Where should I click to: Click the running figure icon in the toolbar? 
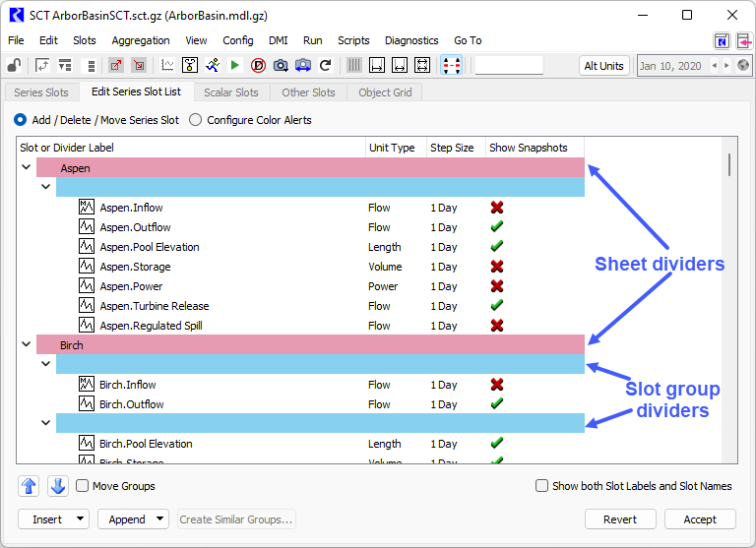[x=213, y=66]
